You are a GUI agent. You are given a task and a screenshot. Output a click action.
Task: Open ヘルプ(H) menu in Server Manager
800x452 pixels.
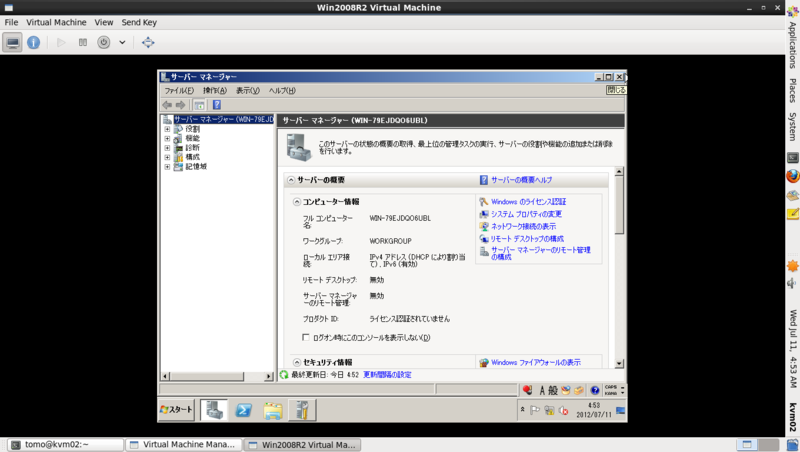pos(282,90)
